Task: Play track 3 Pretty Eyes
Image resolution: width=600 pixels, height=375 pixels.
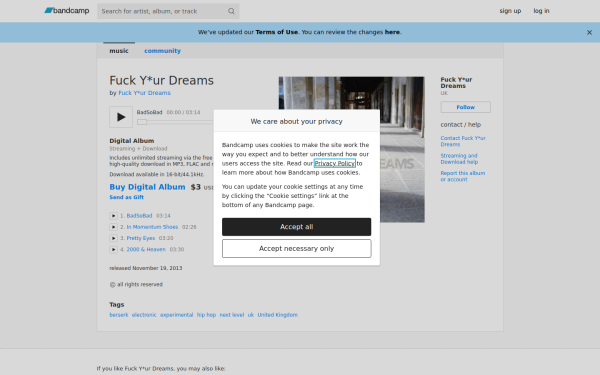Action: pos(113,238)
